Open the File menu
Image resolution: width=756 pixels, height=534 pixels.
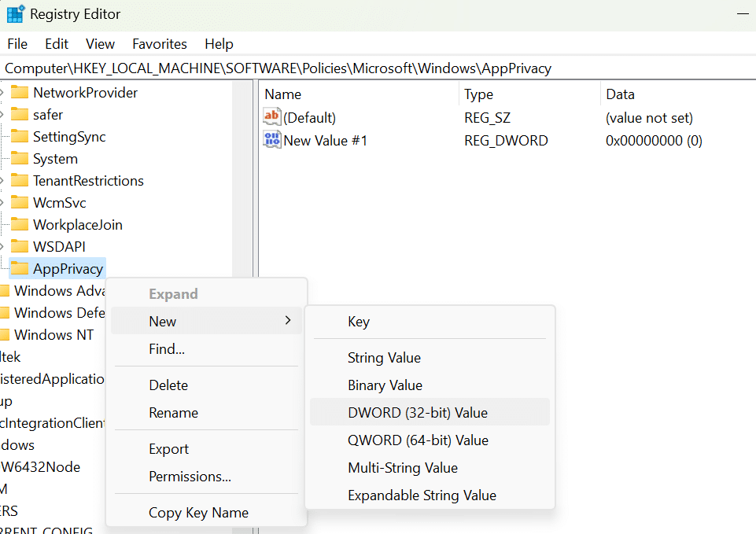17,44
